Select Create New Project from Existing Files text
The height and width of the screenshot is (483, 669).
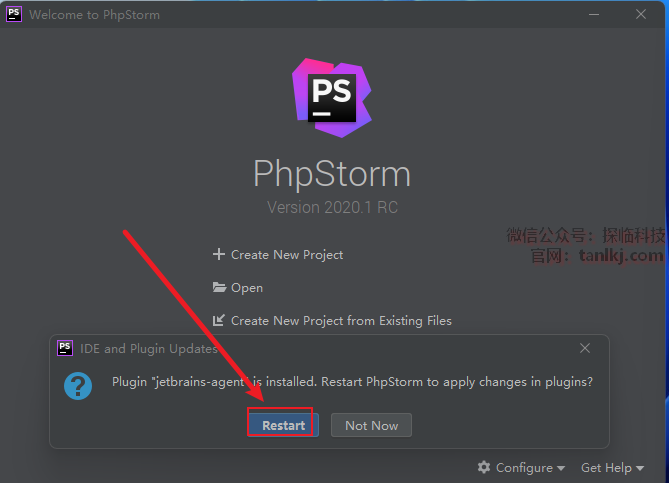(x=341, y=321)
